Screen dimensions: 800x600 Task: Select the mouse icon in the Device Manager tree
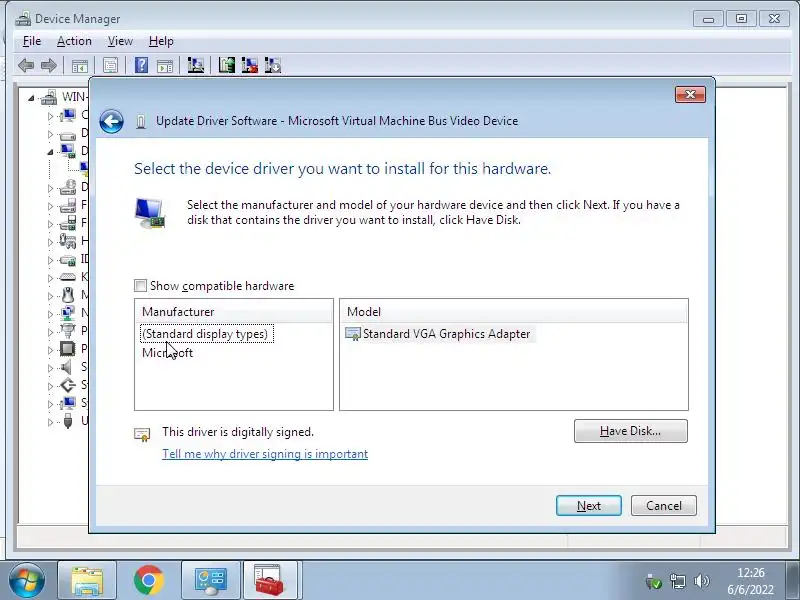[68, 295]
